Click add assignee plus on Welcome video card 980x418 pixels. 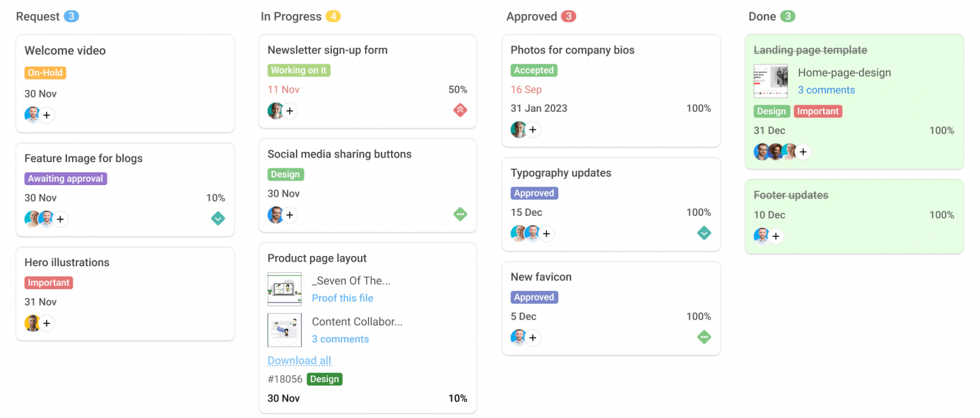click(47, 116)
